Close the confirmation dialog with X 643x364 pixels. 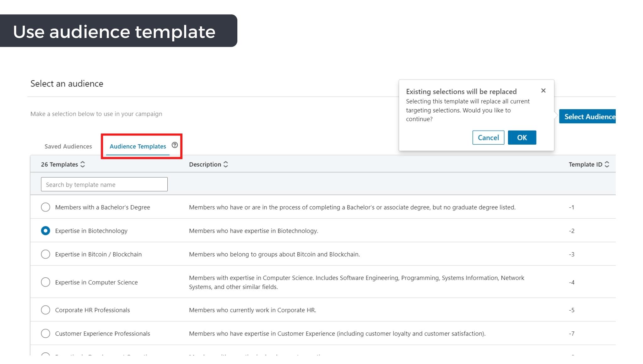pyautogui.click(x=543, y=90)
